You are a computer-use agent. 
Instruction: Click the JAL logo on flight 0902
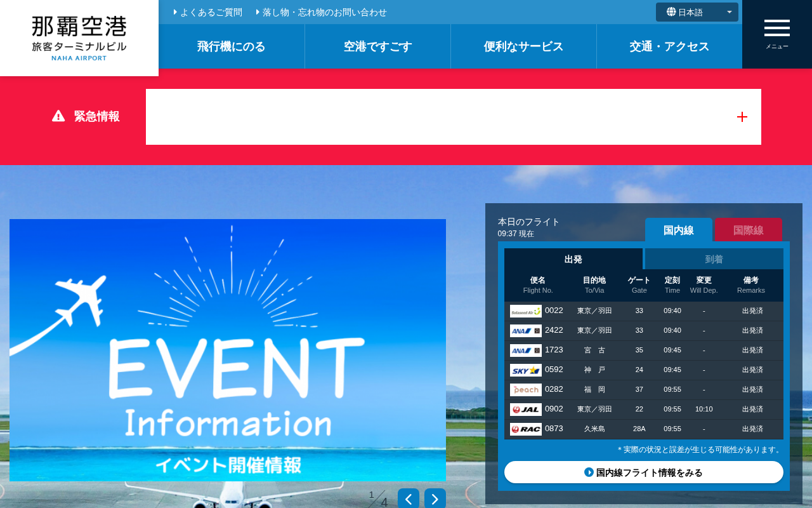click(526, 410)
